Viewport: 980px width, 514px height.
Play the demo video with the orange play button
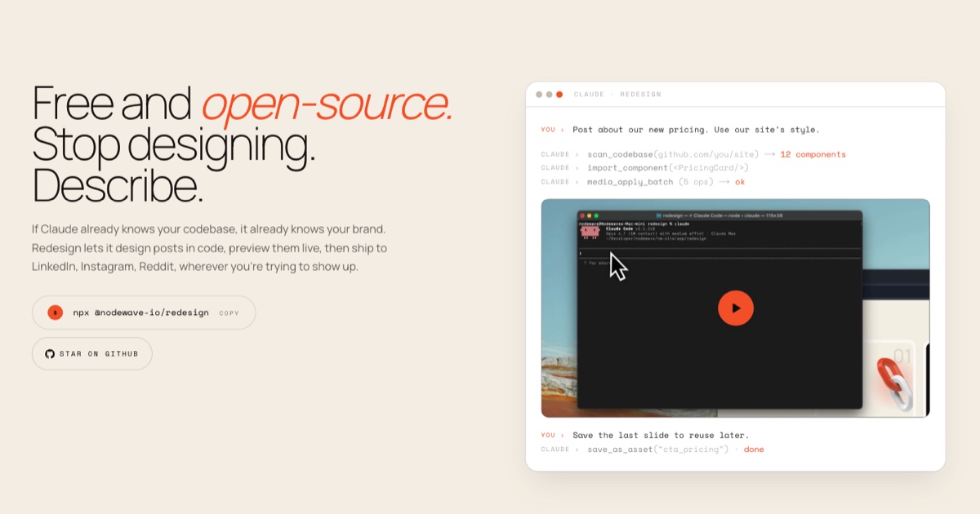point(735,308)
